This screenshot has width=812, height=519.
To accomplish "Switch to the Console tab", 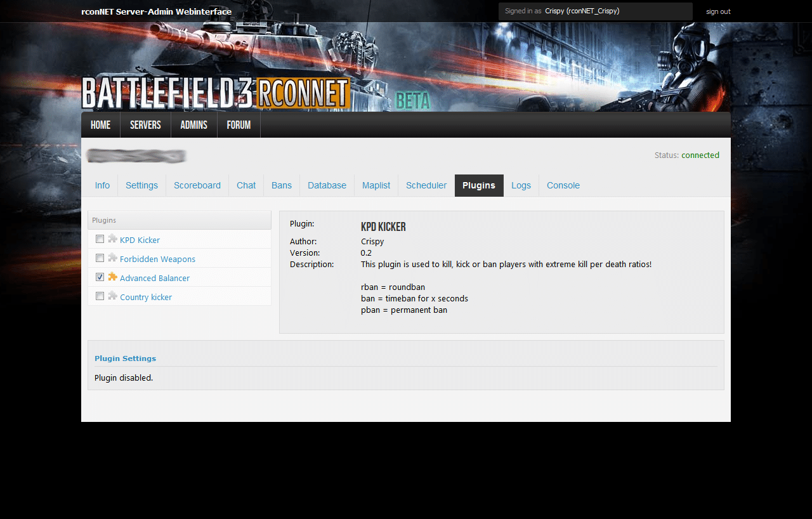I will (563, 185).
